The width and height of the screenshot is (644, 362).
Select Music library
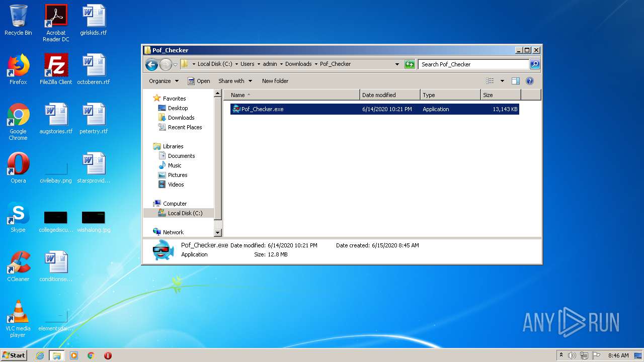pos(175,165)
